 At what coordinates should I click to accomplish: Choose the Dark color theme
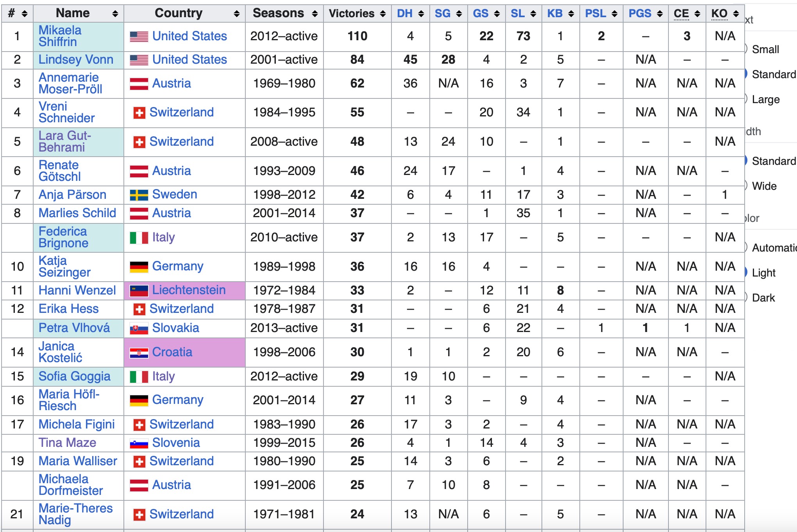click(763, 298)
